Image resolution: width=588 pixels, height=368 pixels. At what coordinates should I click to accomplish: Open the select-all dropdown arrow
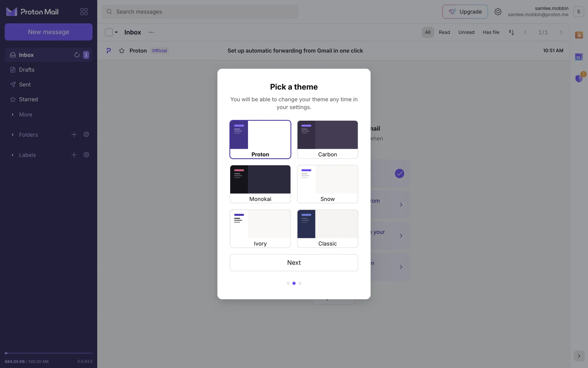[116, 32]
